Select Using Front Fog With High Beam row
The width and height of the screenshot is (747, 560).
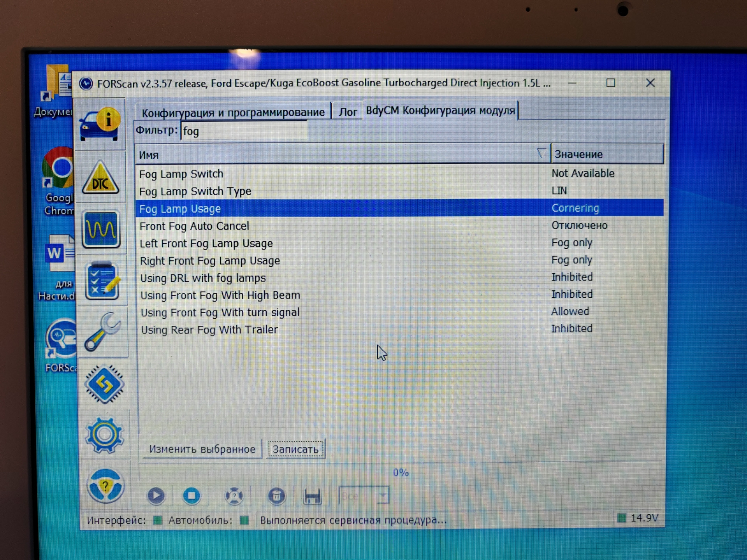399,295
